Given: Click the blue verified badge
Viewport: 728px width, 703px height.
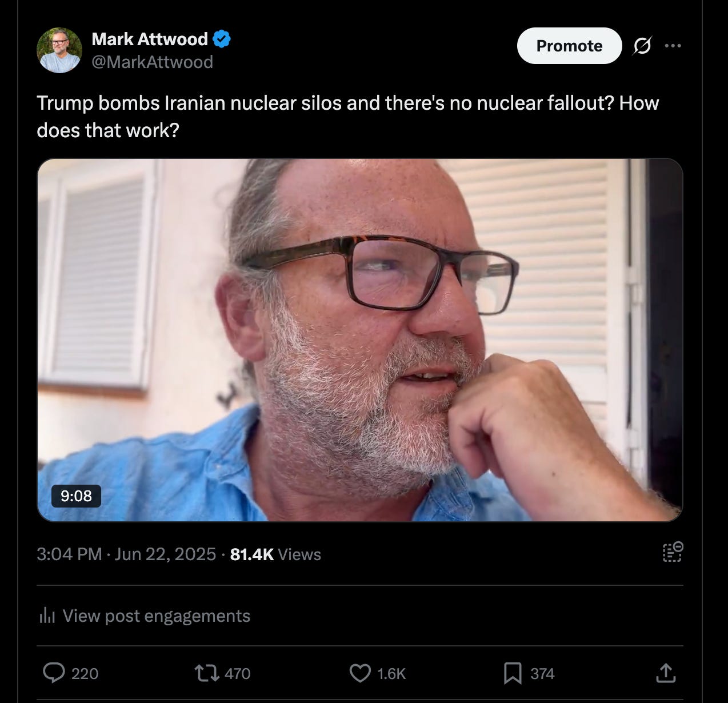Looking at the screenshot, I should point(222,39).
